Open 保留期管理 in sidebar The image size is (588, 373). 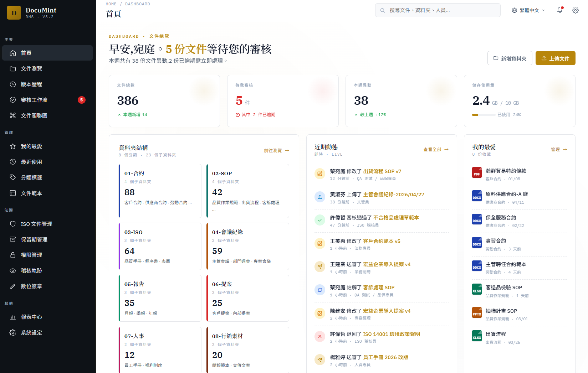click(47, 240)
